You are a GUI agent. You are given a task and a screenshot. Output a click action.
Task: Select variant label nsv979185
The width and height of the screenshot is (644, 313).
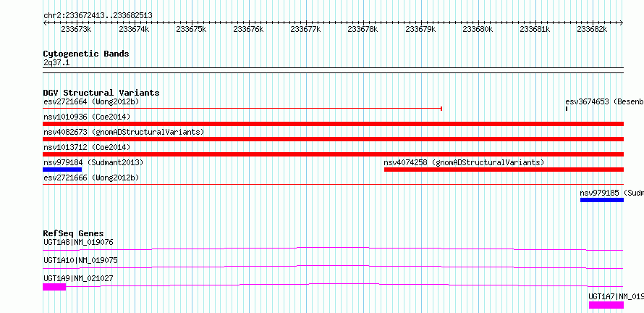click(612, 193)
